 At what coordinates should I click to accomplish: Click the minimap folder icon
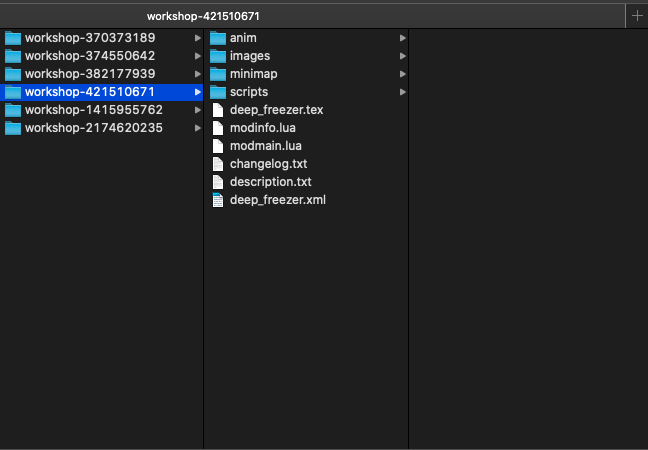218,74
